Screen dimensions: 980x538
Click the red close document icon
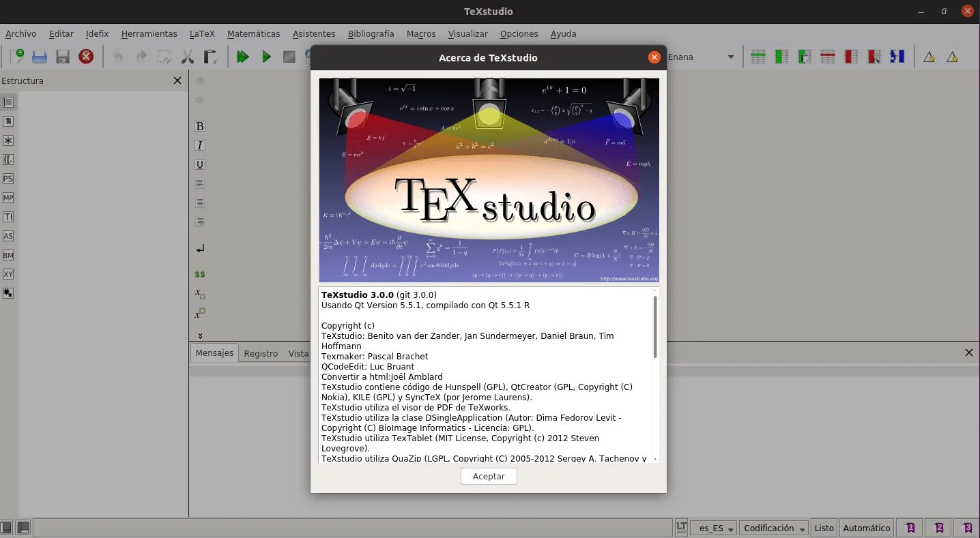pos(86,57)
